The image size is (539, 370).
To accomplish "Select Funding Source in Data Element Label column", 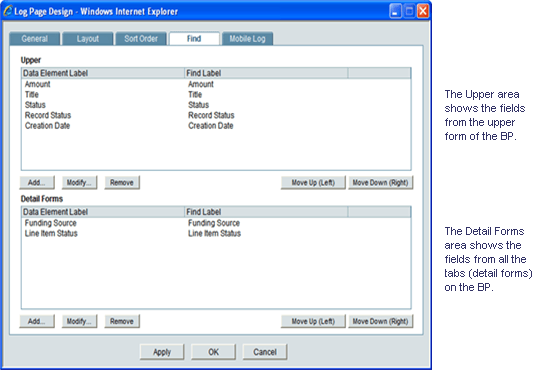I will (x=51, y=223).
